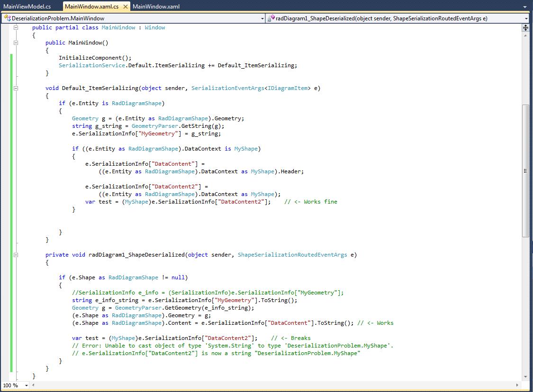Click the commented //SerializationInfo e_info line

(208, 293)
